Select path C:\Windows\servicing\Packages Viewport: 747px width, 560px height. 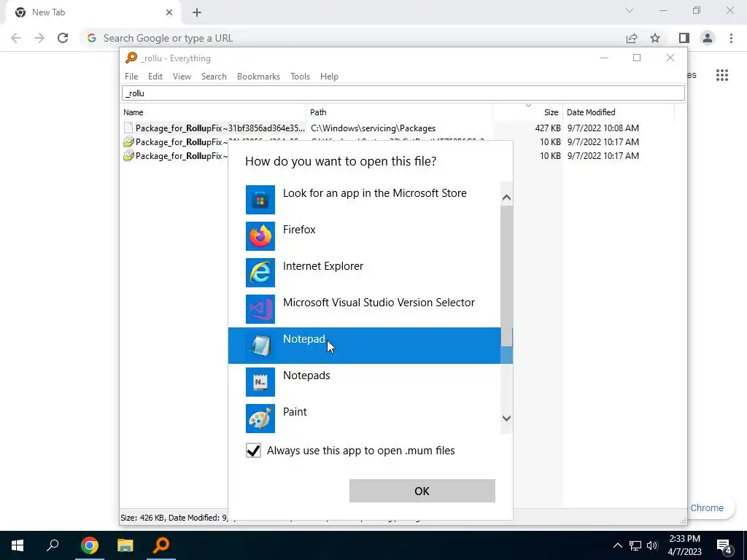click(x=373, y=128)
